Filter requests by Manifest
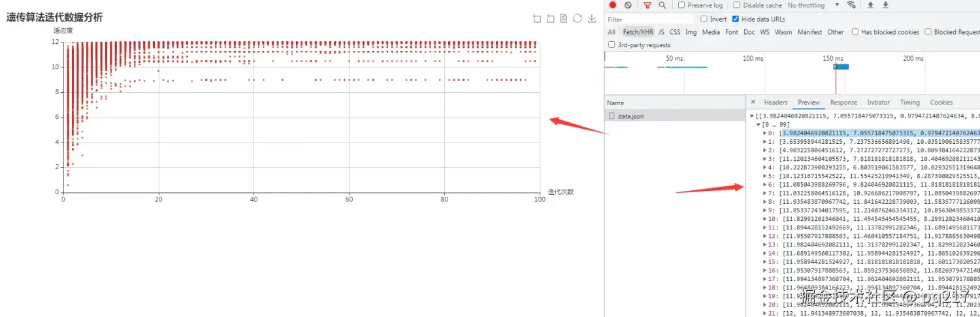The height and width of the screenshot is (317, 980). pos(809,31)
